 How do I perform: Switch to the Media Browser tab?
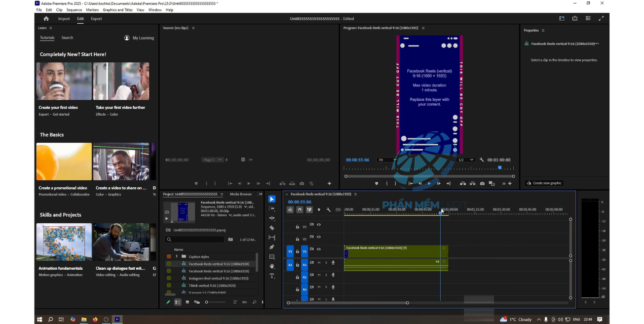point(241,194)
